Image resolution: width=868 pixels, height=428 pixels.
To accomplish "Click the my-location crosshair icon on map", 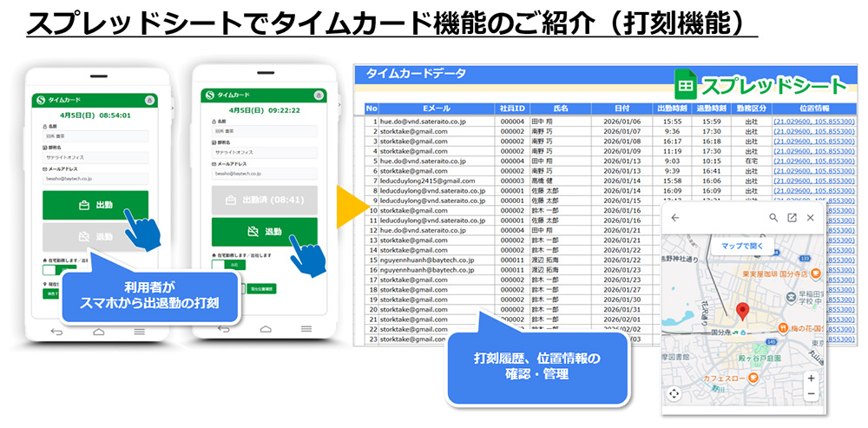I will (674, 393).
